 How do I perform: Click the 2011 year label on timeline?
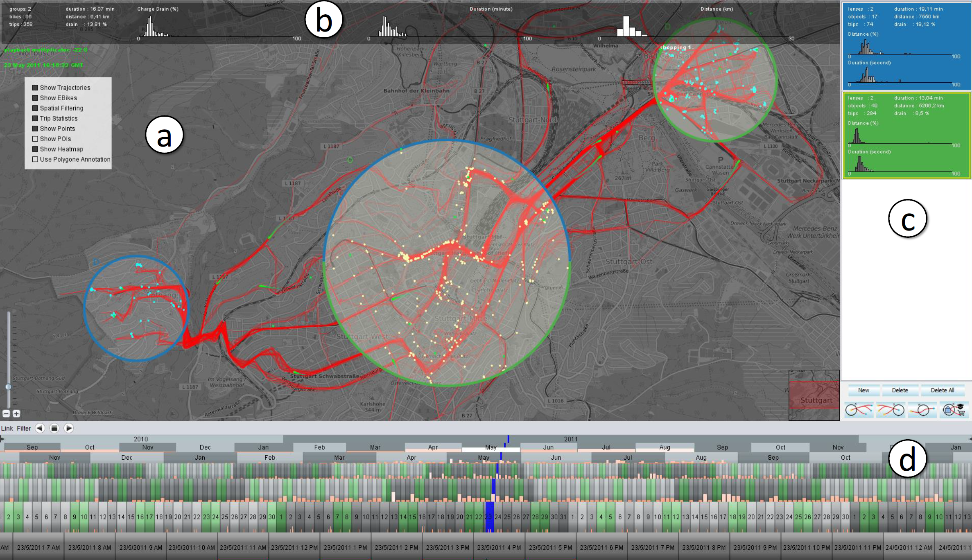(571, 439)
